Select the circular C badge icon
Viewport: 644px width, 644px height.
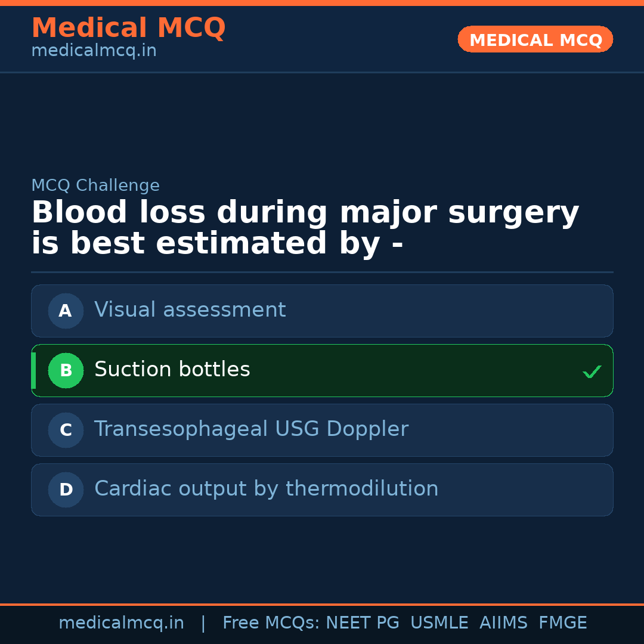pos(66,430)
